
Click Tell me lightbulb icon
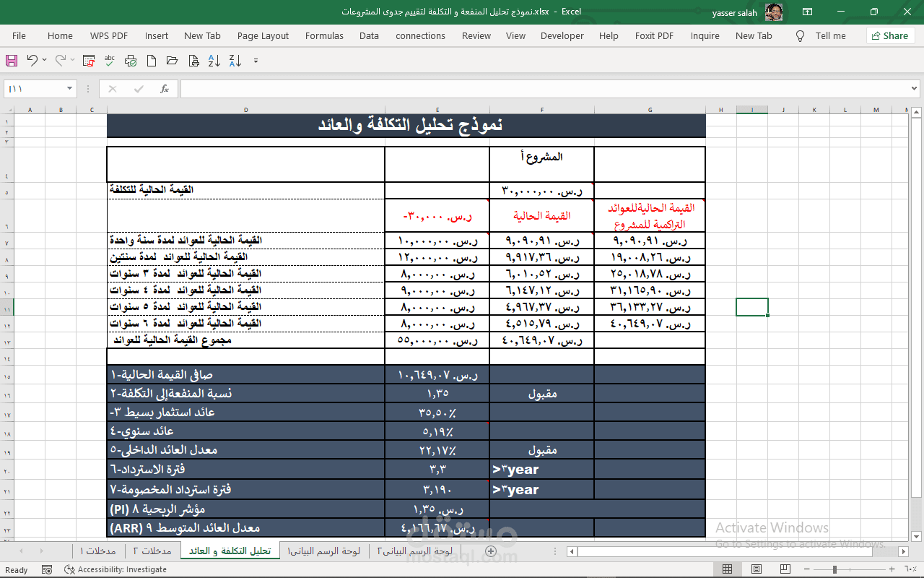pyautogui.click(x=800, y=35)
